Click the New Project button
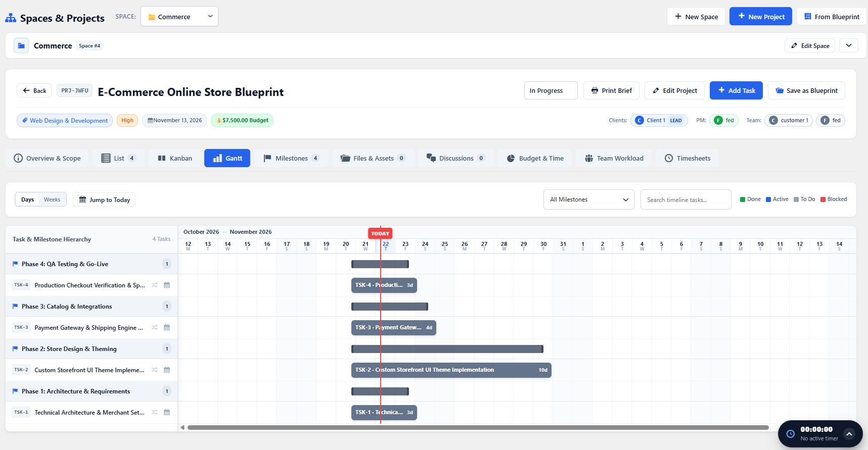The height and width of the screenshot is (450, 868). [x=761, y=16]
